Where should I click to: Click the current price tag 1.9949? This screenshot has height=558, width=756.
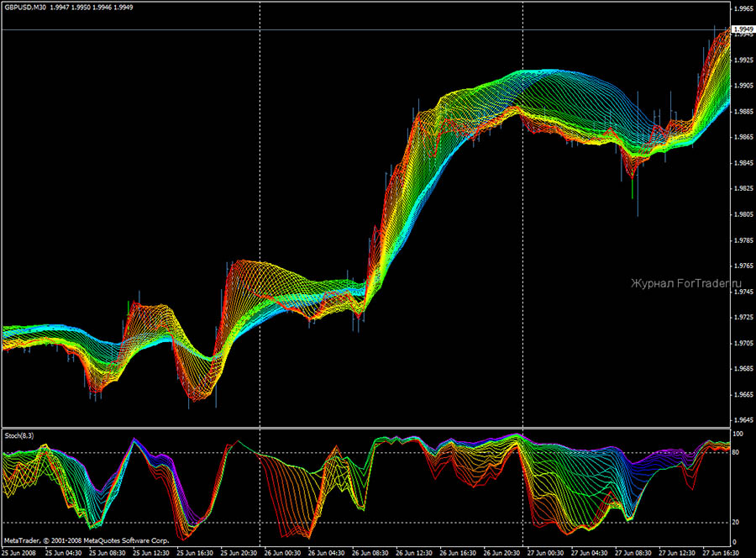click(x=743, y=29)
